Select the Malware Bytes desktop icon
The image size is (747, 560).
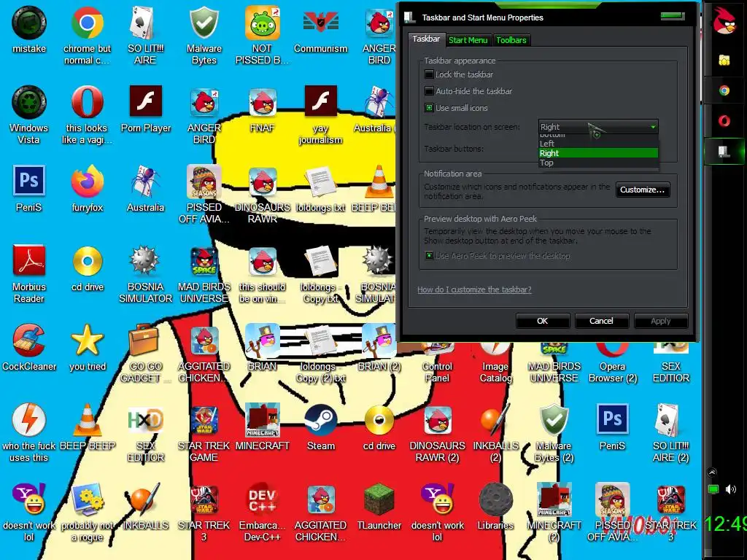pos(204,23)
